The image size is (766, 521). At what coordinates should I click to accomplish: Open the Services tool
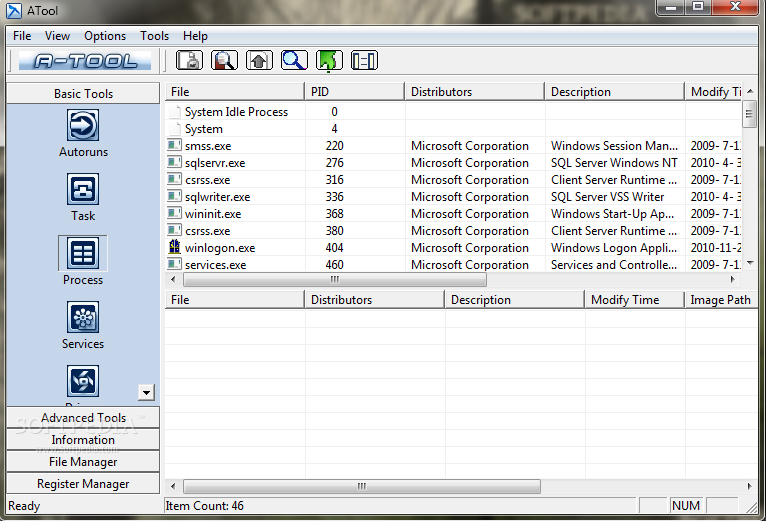(83, 317)
